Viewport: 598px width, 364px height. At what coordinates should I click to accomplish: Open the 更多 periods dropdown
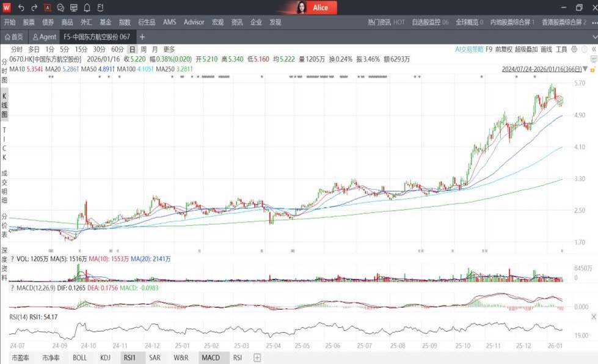(169, 49)
